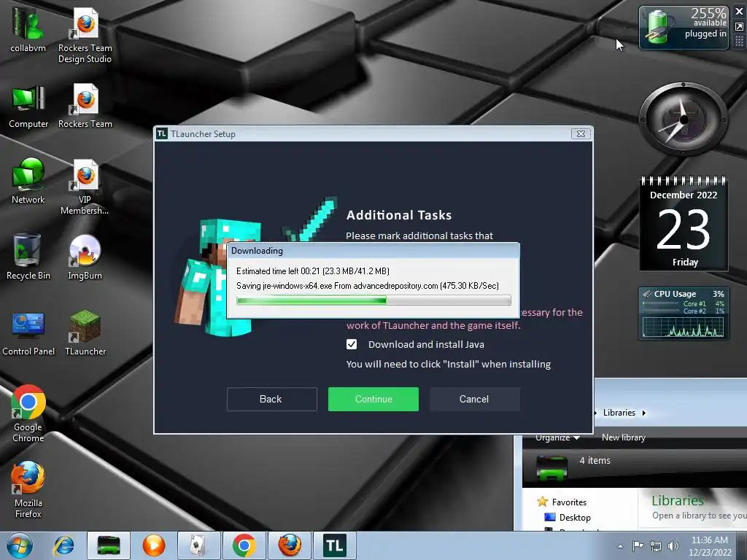Click the Downloading dialog title bar
The image size is (747, 560).
(373, 251)
